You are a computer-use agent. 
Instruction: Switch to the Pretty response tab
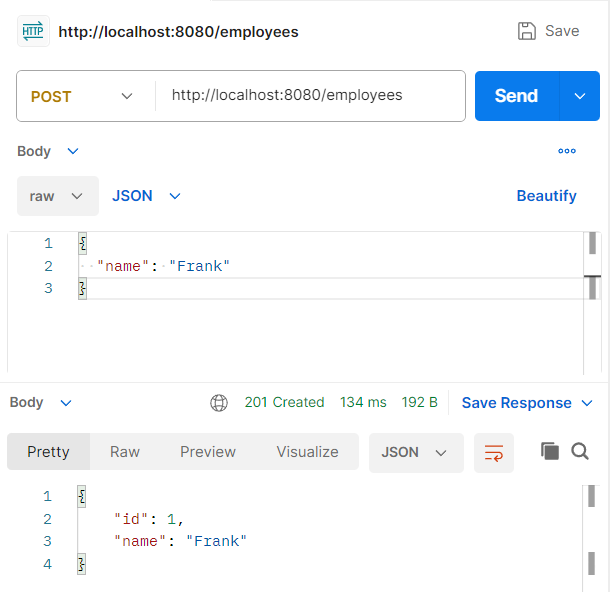[x=48, y=452]
